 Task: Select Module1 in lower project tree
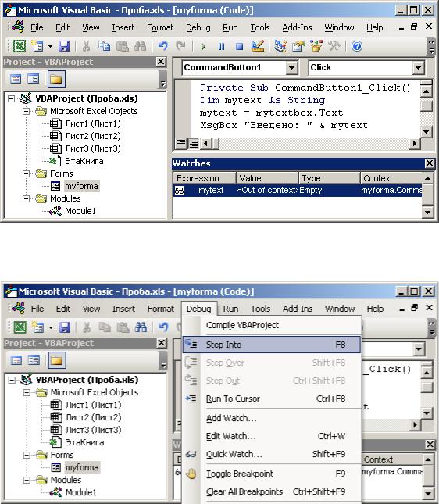(81, 493)
